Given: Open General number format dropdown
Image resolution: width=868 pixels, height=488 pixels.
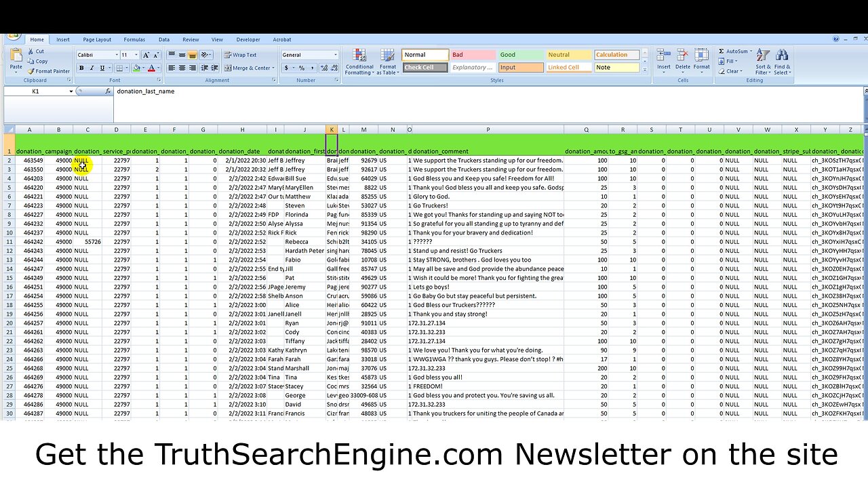Looking at the screenshot, I should pyautogui.click(x=335, y=55).
